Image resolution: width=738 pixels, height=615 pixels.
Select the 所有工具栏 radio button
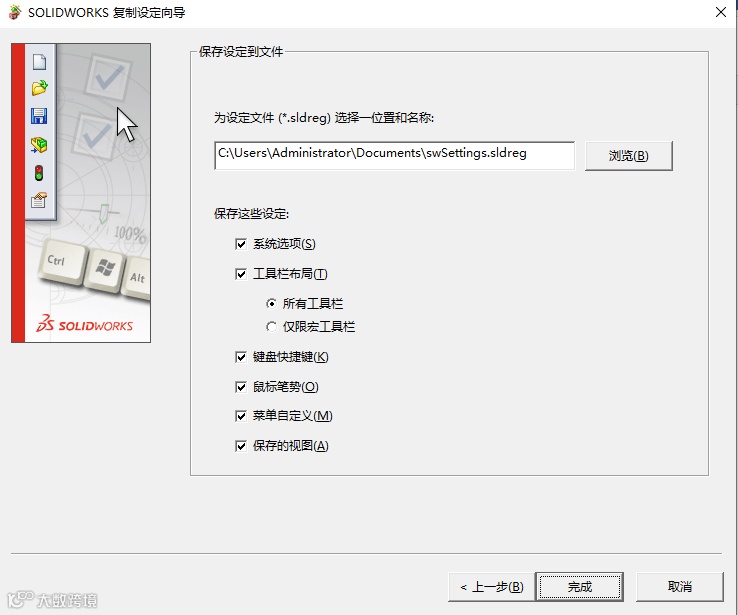click(271, 304)
